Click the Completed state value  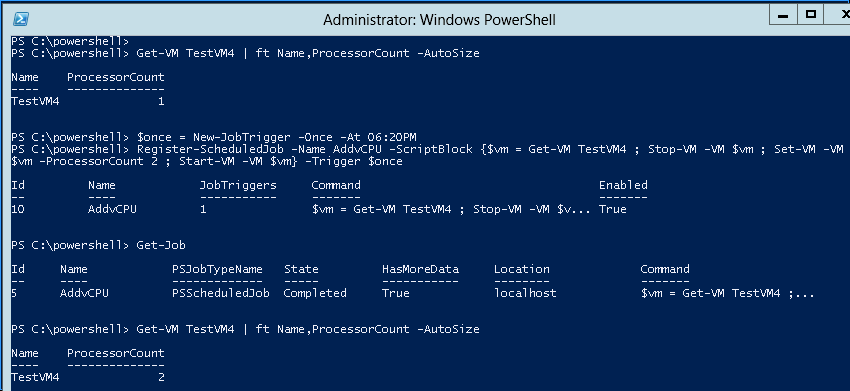[x=315, y=293]
